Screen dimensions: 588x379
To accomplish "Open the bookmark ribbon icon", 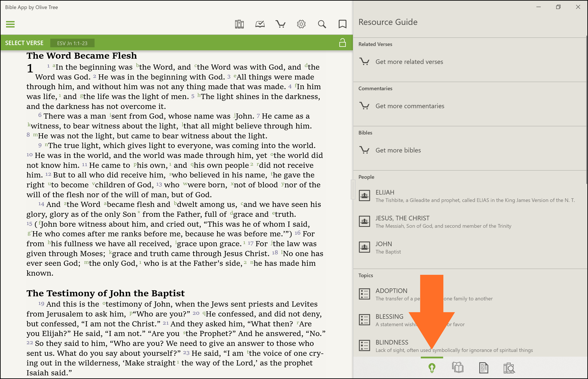I will click(342, 24).
